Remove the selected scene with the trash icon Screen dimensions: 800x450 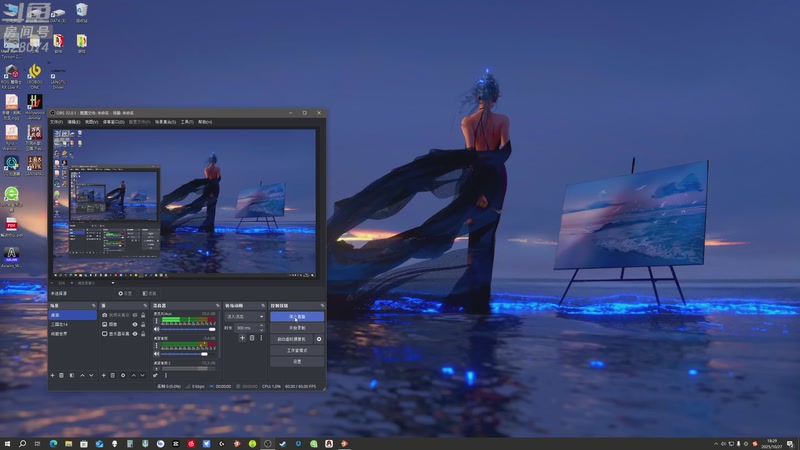click(x=61, y=376)
